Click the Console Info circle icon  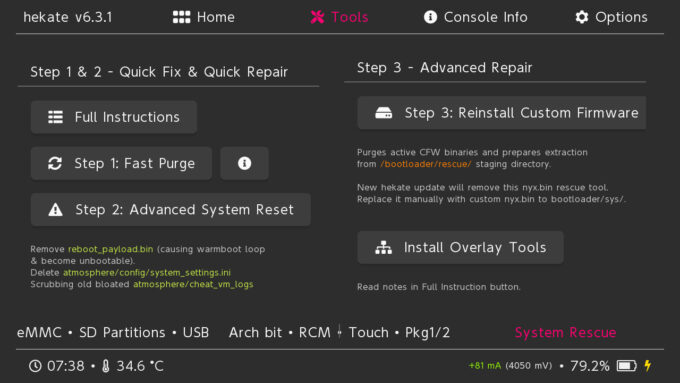click(430, 17)
